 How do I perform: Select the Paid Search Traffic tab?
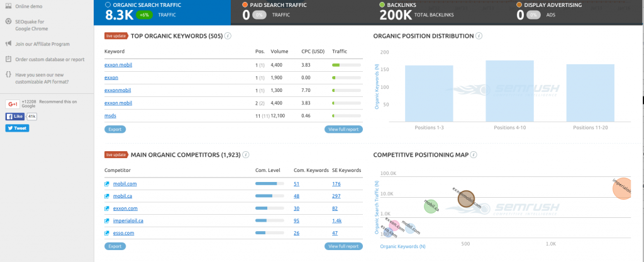pos(299,13)
